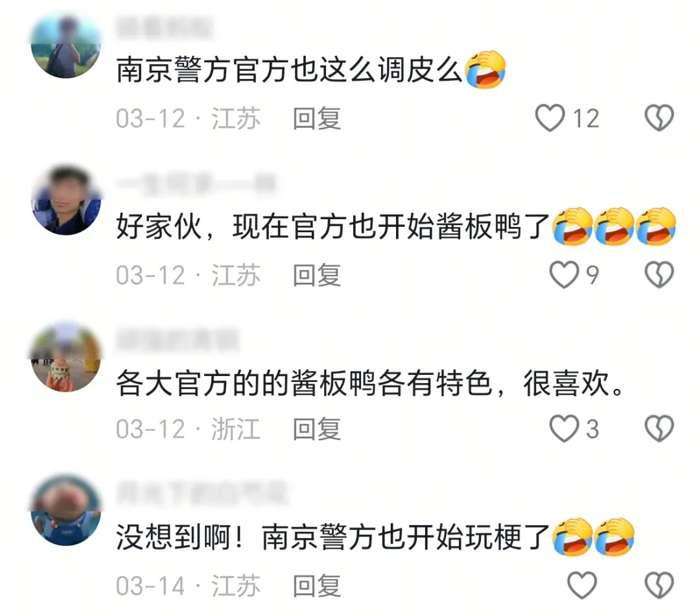
Task: Reply to the 南京警方官方也这么调皮么 comment
Action: (x=317, y=119)
